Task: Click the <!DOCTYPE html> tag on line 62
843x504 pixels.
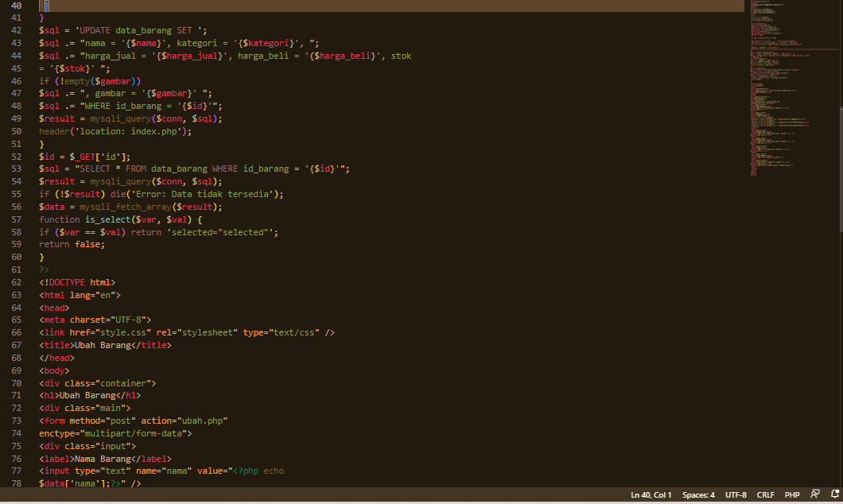Action: [77, 282]
